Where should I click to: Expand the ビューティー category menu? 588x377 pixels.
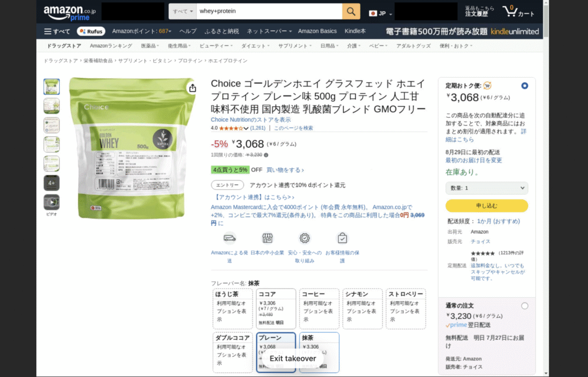[216, 46]
